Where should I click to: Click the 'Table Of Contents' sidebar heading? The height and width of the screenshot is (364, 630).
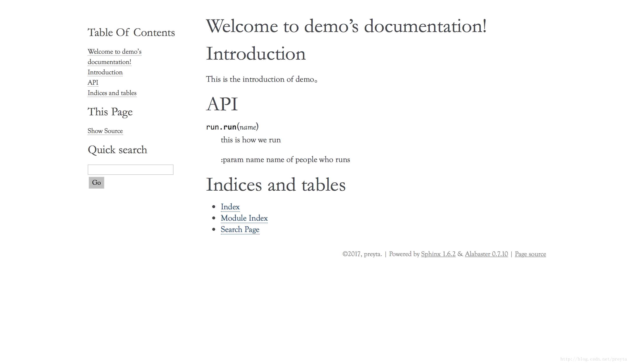tap(131, 33)
